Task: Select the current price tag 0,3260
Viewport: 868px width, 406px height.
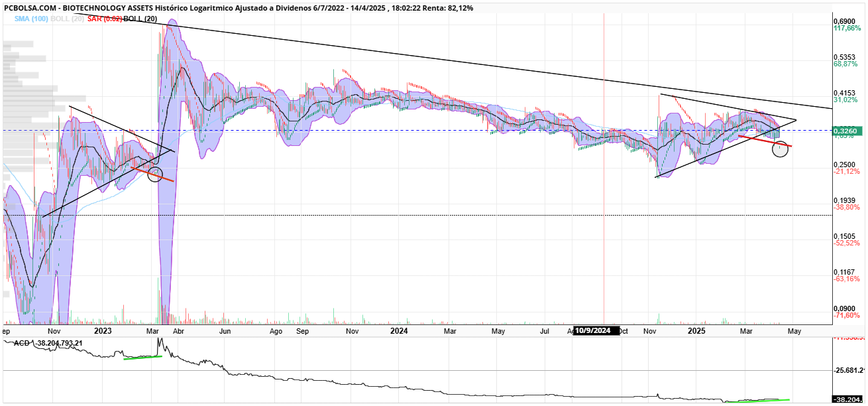Action: click(846, 131)
